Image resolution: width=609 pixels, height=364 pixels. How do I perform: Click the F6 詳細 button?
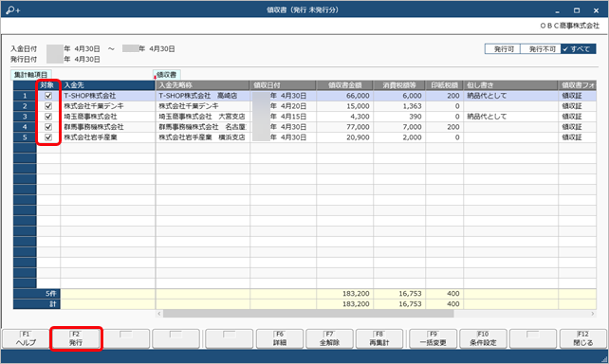pyautogui.click(x=280, y=338)
